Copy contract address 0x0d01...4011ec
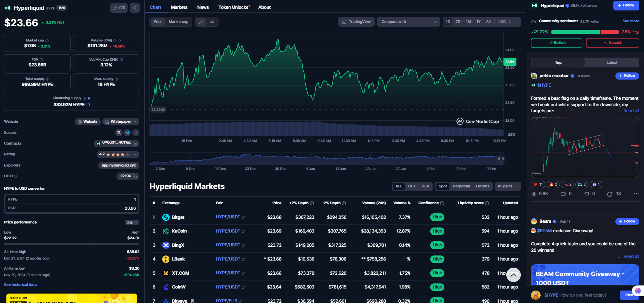Screen dimensions: 644x303 coord(135,144)
